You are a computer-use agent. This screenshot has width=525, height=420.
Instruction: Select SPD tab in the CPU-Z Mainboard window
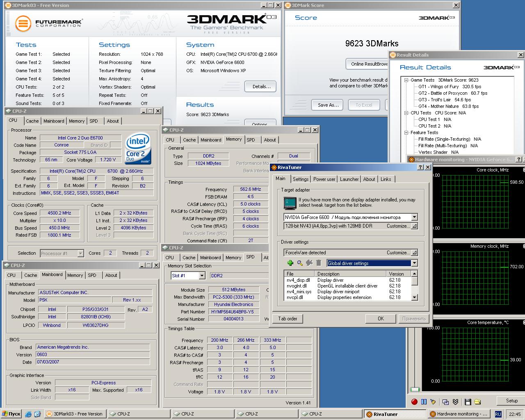92,275
